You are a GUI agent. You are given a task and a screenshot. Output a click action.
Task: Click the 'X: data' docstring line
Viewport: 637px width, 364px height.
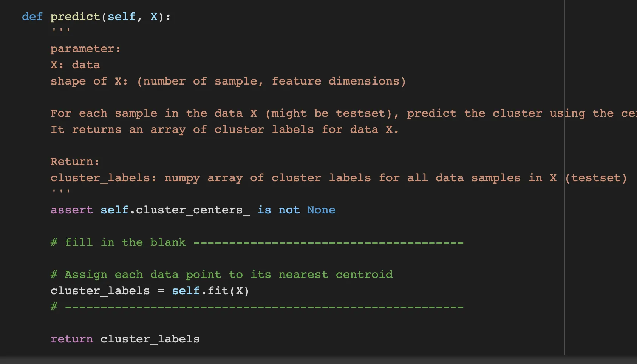pyautogui.click(x=75, y=65)
